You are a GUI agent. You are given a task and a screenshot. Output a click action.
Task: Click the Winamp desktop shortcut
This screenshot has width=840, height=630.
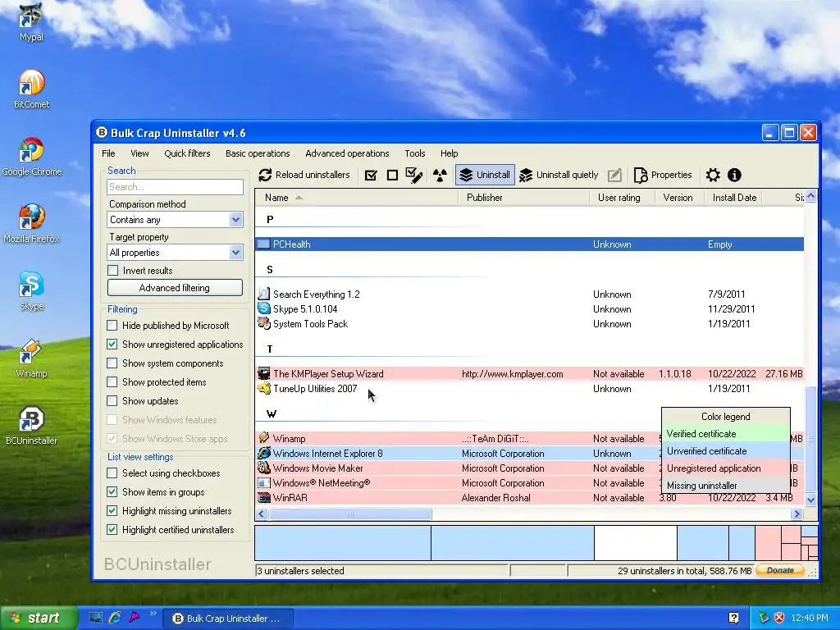click(31, 358)
